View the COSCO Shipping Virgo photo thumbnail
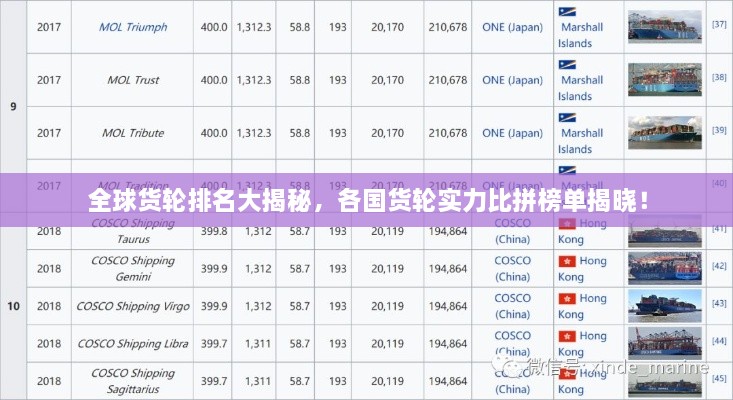 (665, 306)
